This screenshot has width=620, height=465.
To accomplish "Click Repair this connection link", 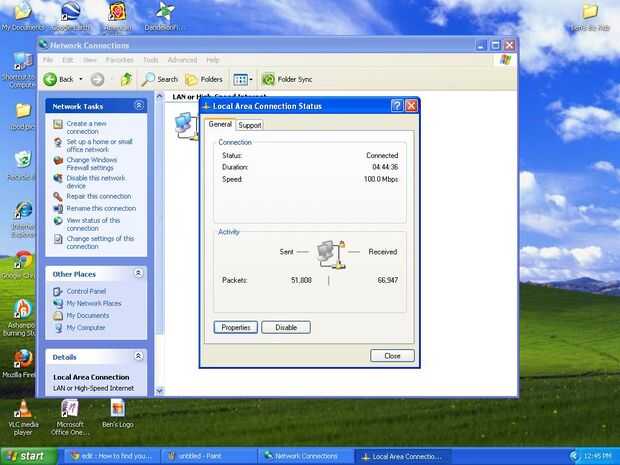I will [x=98, y=197].
